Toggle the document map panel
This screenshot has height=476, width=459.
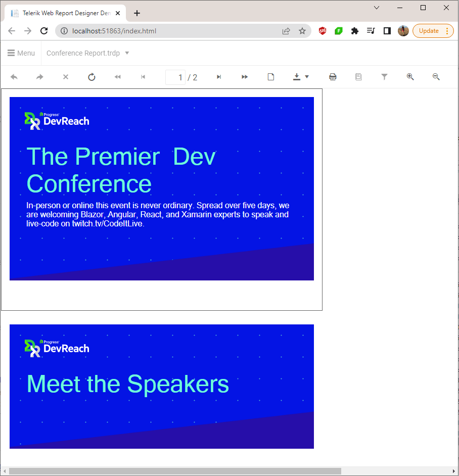[x=358, y=77]
